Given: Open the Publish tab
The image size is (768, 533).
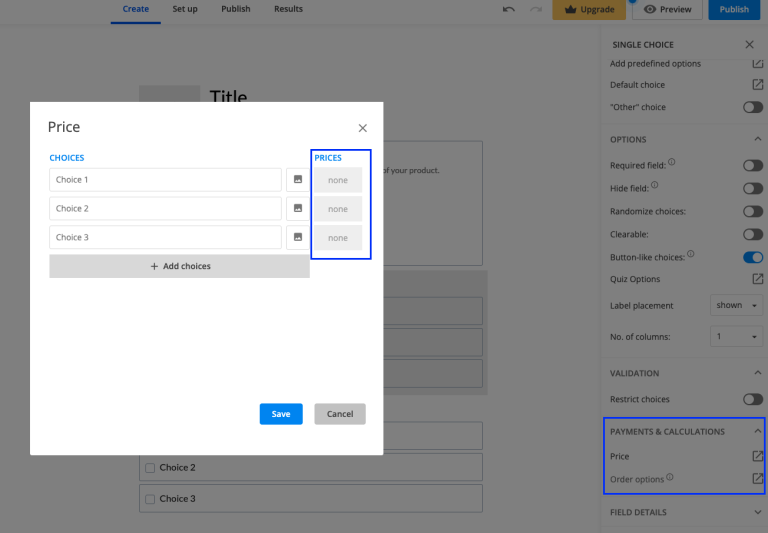Looking at the screenshot, I should click(x=236, y=9).
